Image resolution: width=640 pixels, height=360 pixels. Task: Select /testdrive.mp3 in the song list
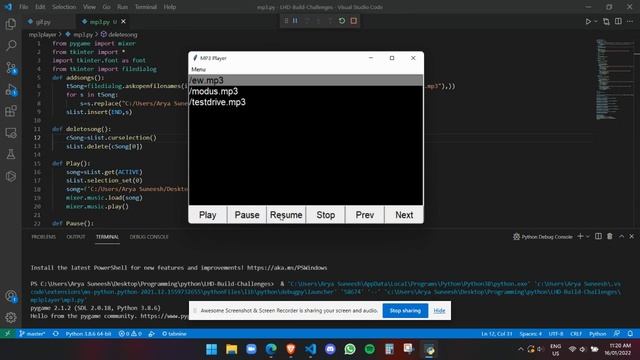click(x=306, y=102)
